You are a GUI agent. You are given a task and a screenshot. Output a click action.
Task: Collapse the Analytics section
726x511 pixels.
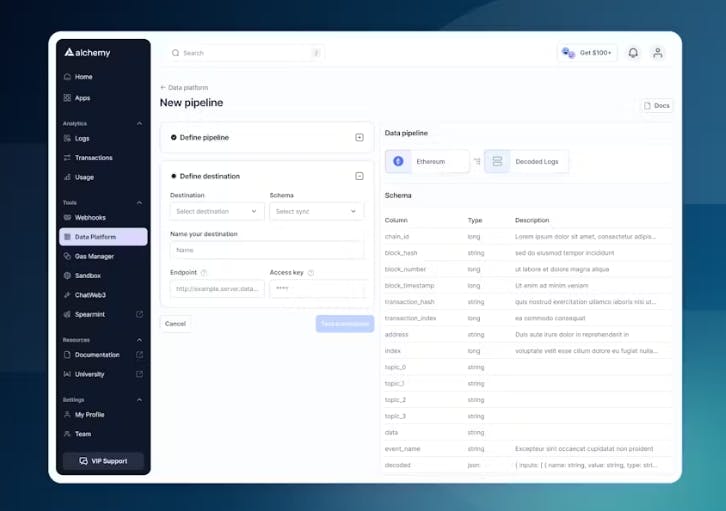[x=139, y=124]
